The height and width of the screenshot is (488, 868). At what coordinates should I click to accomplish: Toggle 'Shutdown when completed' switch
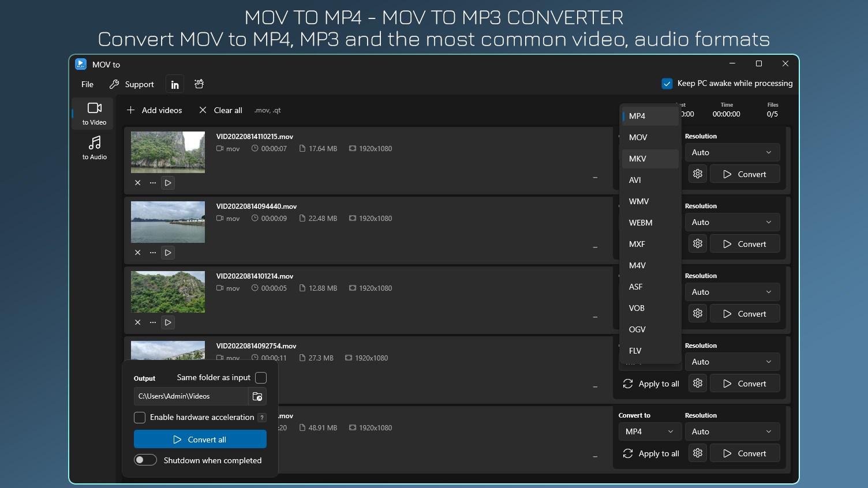tap(145, 460)
